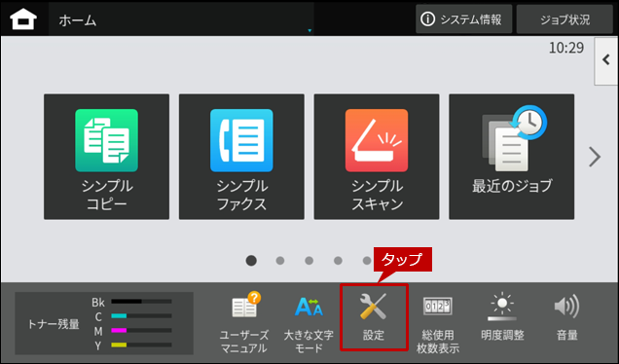This screenshot has width=619, height=364.
Task: Open 明度調整 brightness control
Action: click(502, 317)
